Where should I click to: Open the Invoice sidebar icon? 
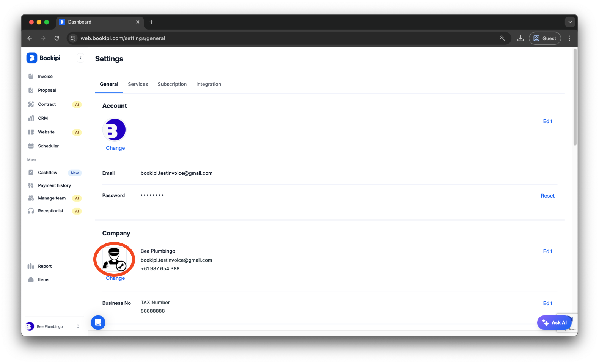pos(31,76)
